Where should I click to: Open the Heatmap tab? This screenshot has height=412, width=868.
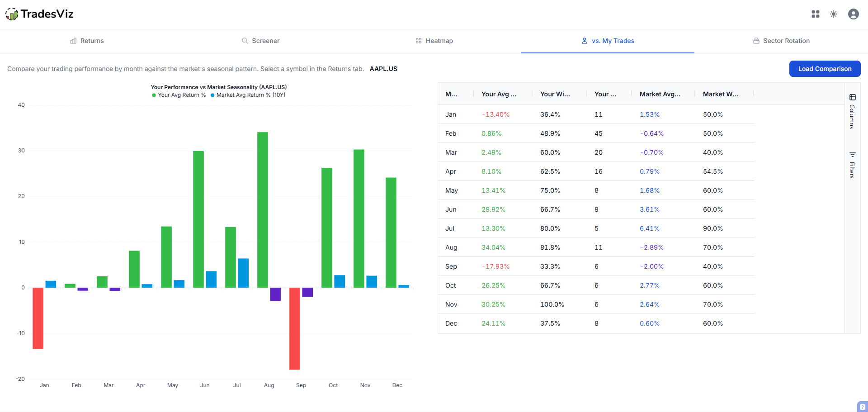(434, 41)
